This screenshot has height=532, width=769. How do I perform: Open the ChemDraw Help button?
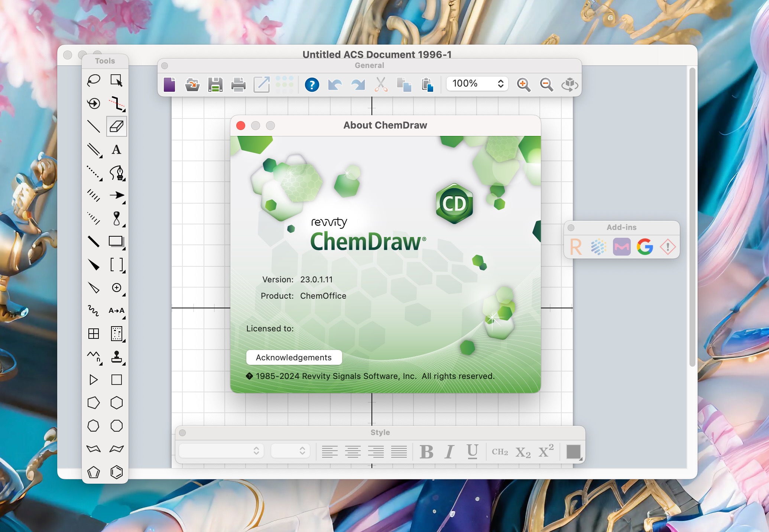pos(312,84)
